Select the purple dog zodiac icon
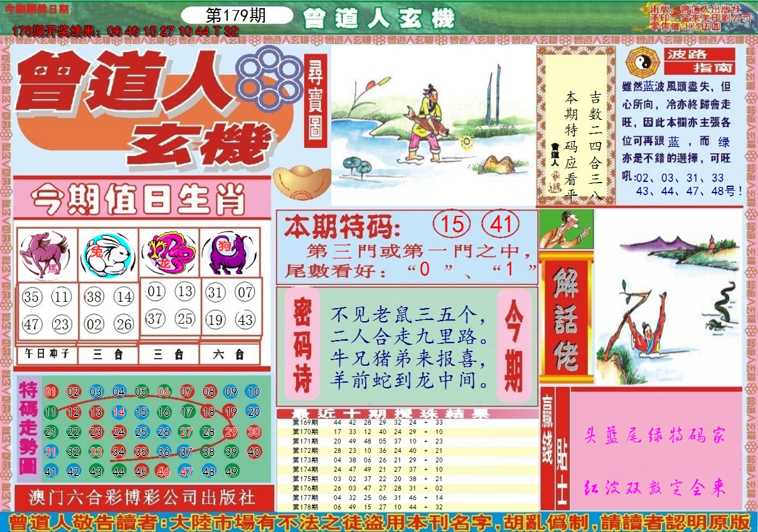 pos(229,254)
